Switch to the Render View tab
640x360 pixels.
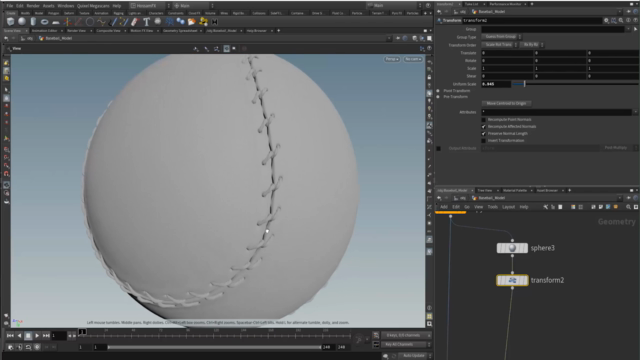pos(76,31)
